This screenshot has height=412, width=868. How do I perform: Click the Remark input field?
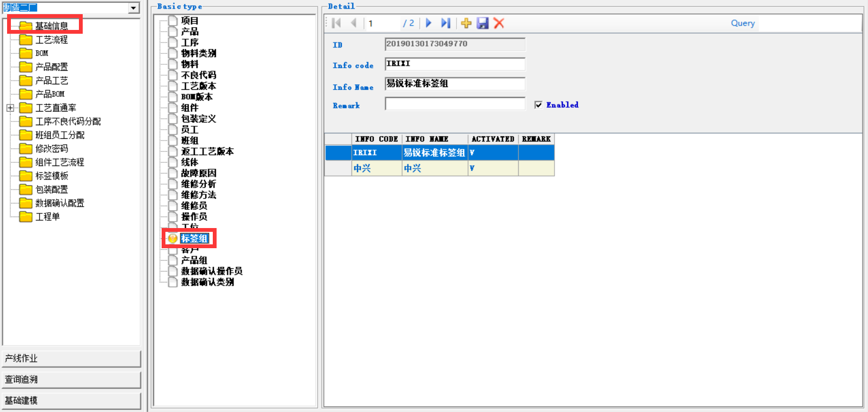(454, 104)
